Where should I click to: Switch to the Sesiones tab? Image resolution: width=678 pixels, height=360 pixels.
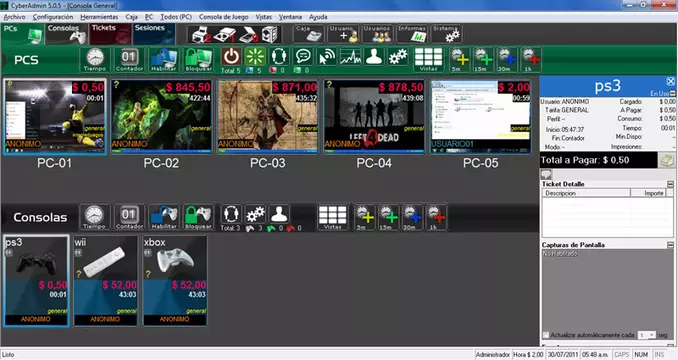click(x=154, y=34)
